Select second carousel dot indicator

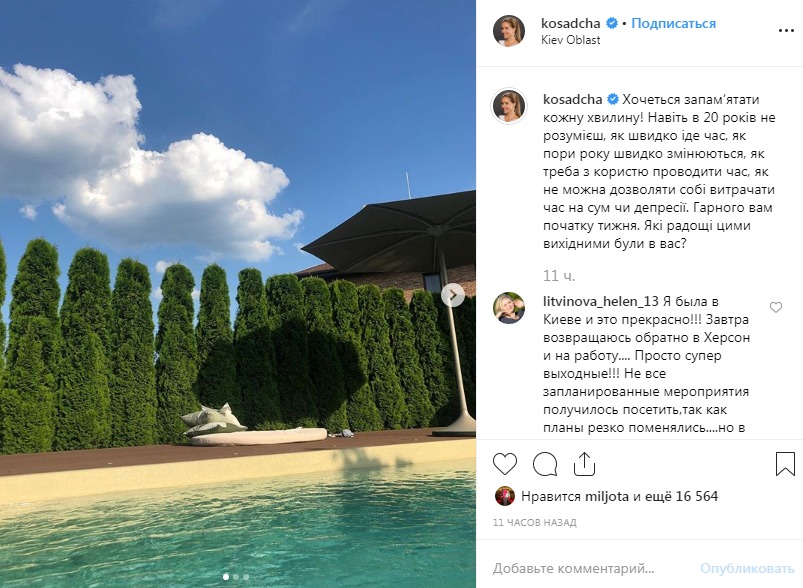coord(236,577)
